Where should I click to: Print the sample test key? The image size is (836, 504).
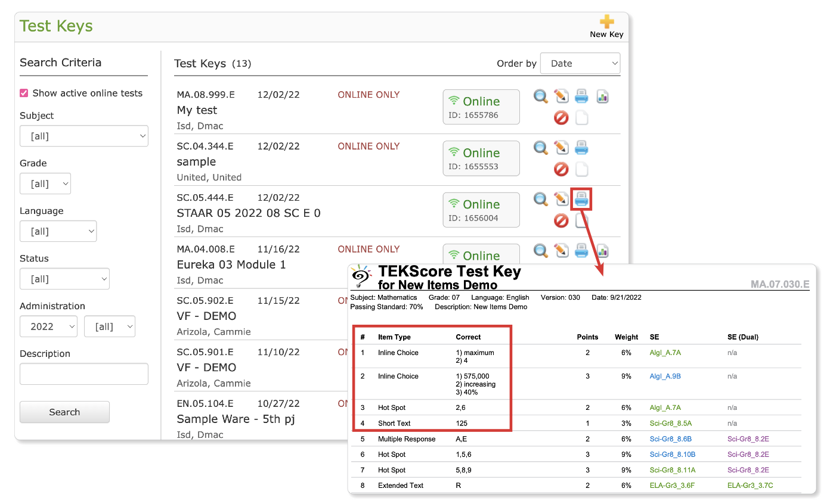(582, 147)
